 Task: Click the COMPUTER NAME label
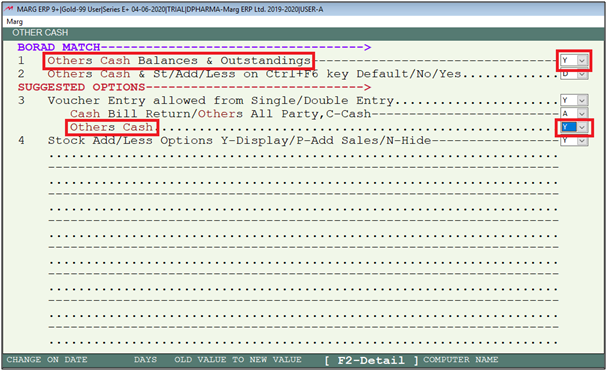coord(461,360)
